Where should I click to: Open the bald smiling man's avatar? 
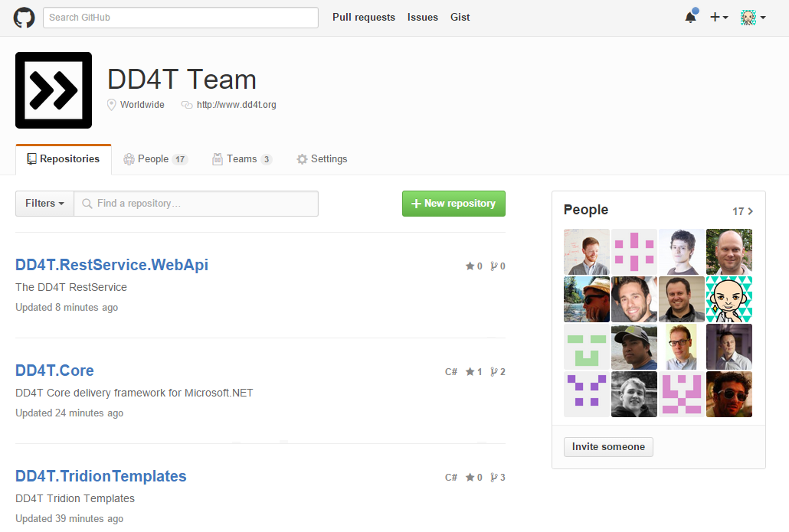click(x=729, y=252)
